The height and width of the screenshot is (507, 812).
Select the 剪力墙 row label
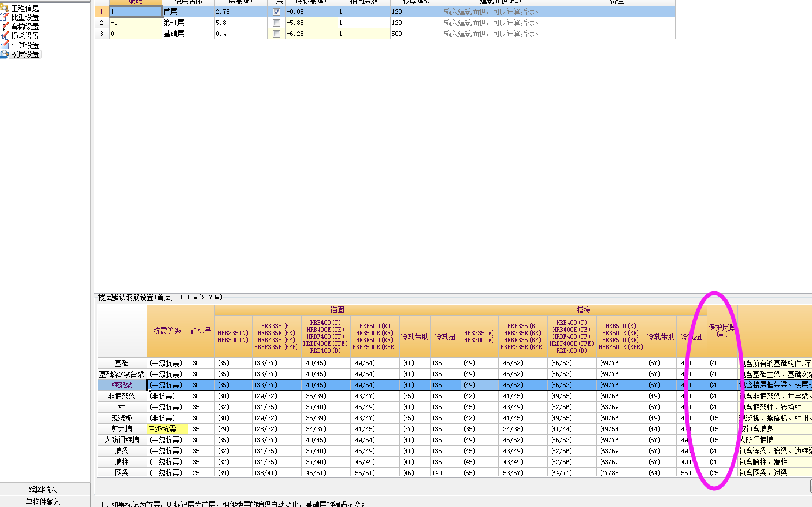(x=121, y=429)
